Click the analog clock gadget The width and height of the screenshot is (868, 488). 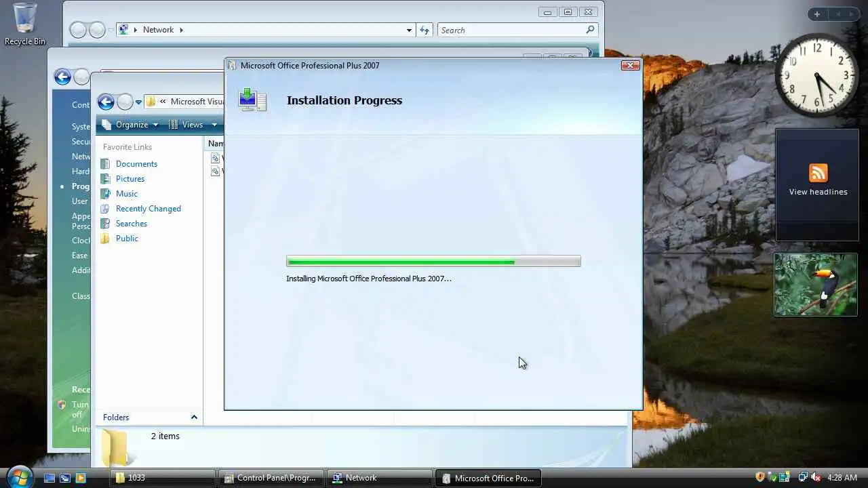click(816, 75)
